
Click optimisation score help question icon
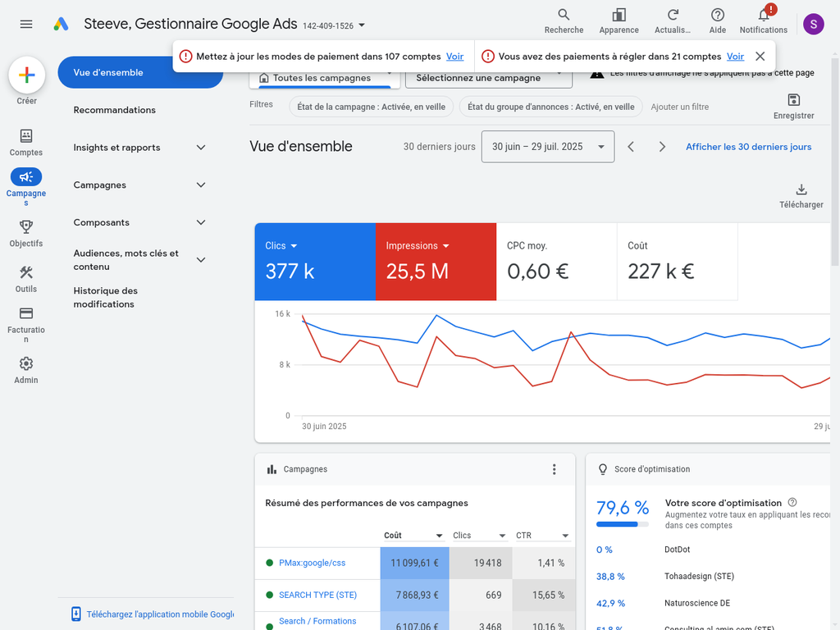(792, 503)
